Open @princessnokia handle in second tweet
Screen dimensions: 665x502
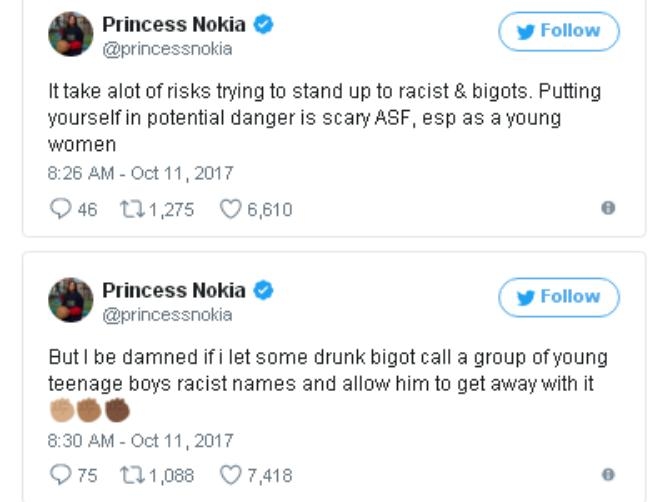point(167,315)
